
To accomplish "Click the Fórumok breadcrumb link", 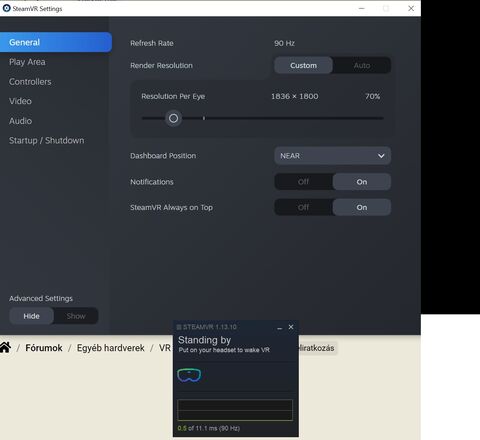I will pyautogui.click(x=44, y=348).
